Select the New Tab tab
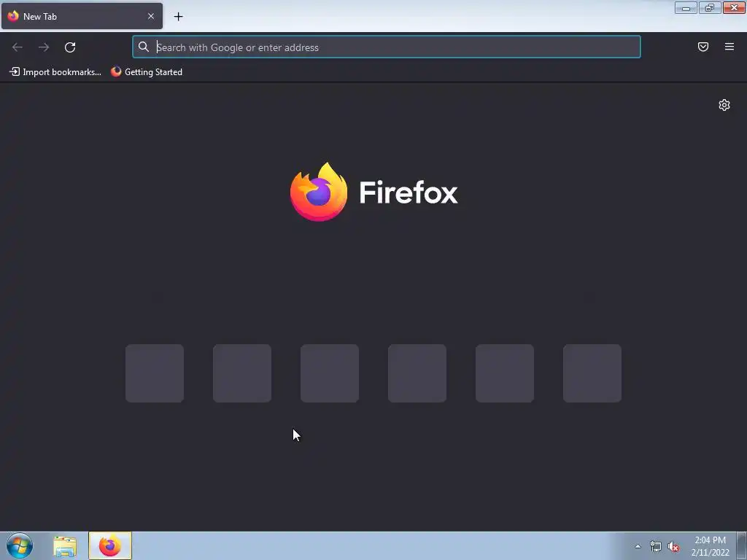 click(82, 16)
